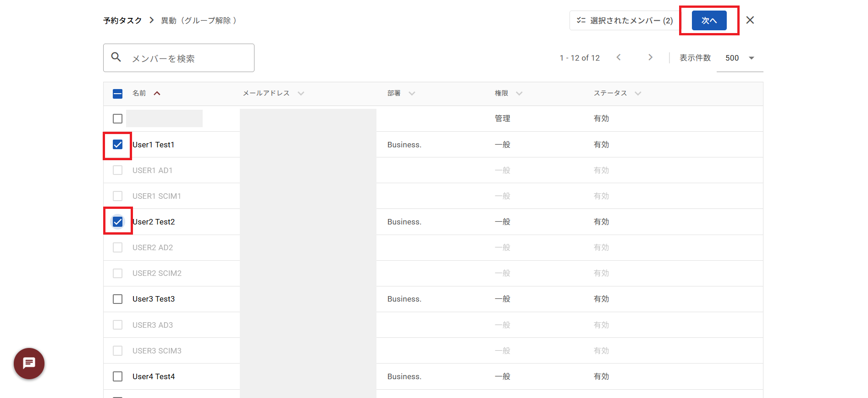The image size is (868, 398).
Task: Click disabled USER3 AD3 checkbox
Action: click(x=117, y=325)
